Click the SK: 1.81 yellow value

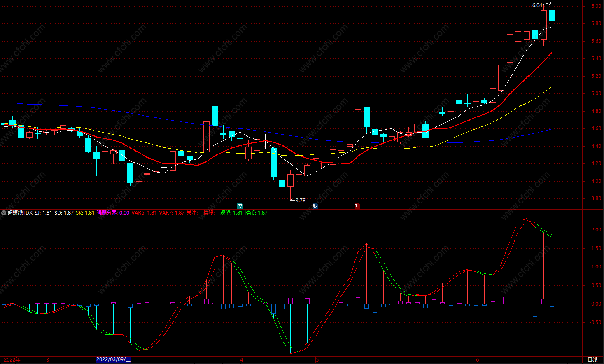[85, 213]
